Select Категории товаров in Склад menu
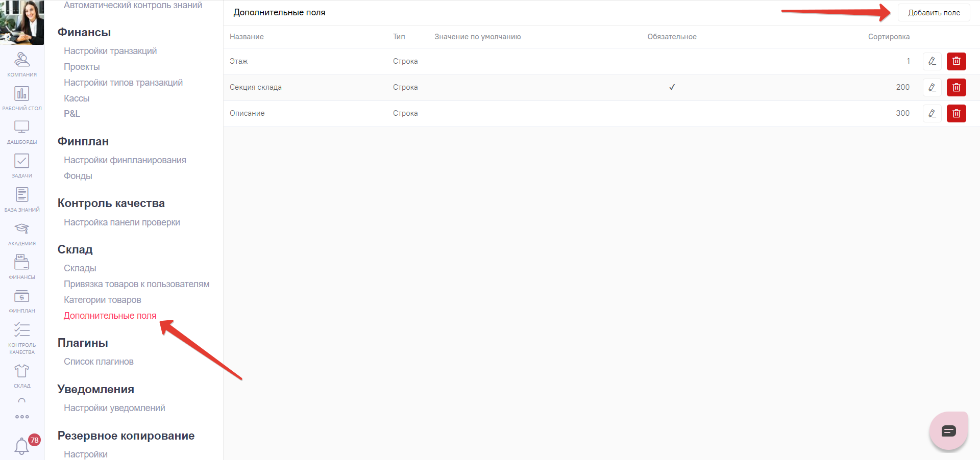The height and width of the screenshot is (460, 980). pyautogui.click(x=102, y=300)
